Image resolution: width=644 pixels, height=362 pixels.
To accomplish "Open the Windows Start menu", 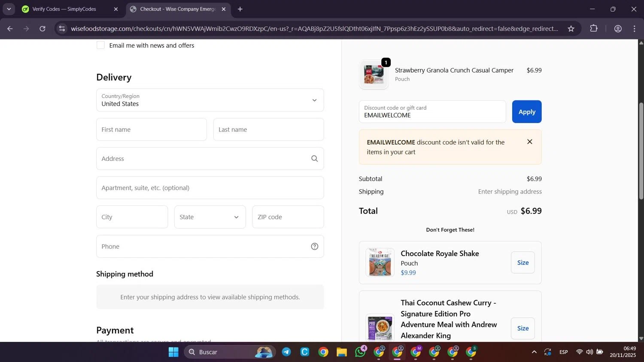I will (x=173, y=352).
